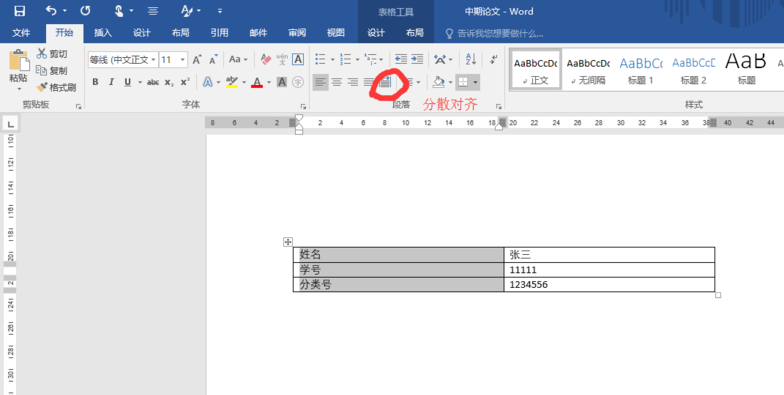Click the Sort (A-Z) icon
Image resolution: width=784 pixels, height=395 pixels.
pos(470,59)
